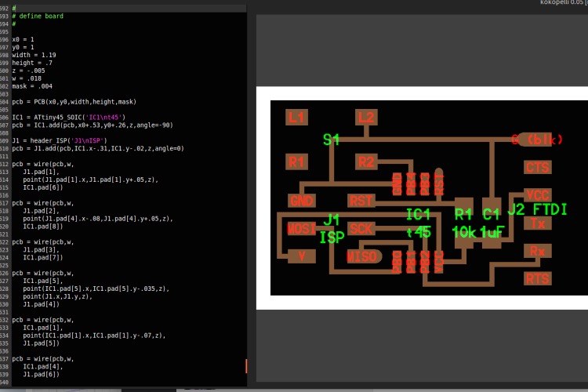The image size is (588, 392).
Task: Click the 'J1 = header_ISP' definition line
Action: click(60, 140)
